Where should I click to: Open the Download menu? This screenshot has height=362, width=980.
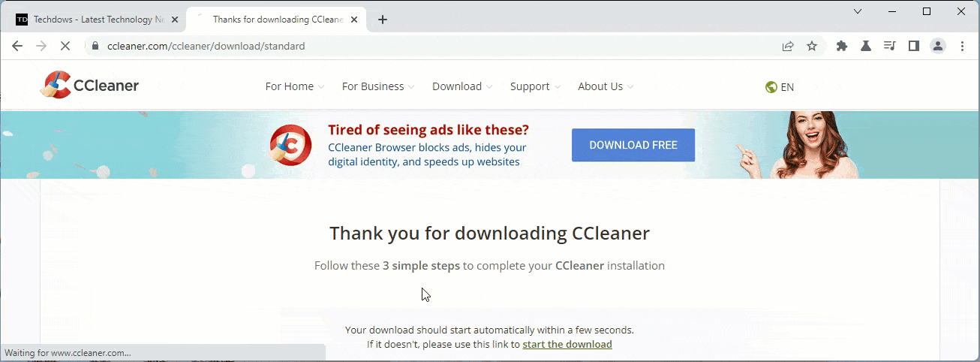(462, 86)
